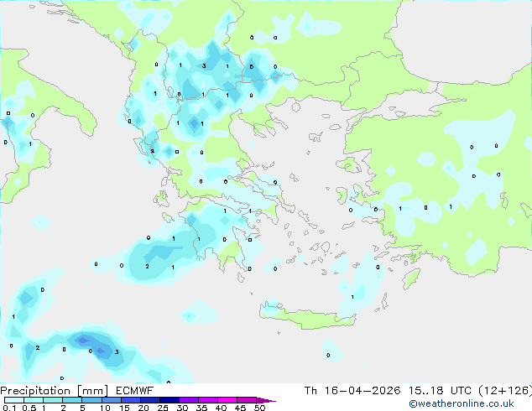Viewport: 532px width, 411px height.
Task: Open the weatheronline.co.uk link
Action: pyautogui.click(x=462, y=403)
